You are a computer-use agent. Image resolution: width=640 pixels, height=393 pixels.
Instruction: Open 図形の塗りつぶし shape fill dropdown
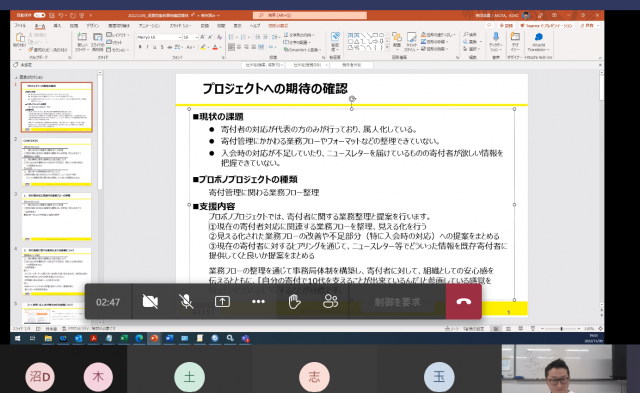438,35
